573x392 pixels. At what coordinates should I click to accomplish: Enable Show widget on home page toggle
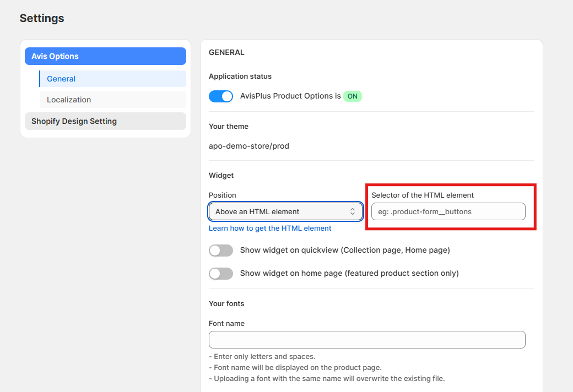[x=221, y=274]
